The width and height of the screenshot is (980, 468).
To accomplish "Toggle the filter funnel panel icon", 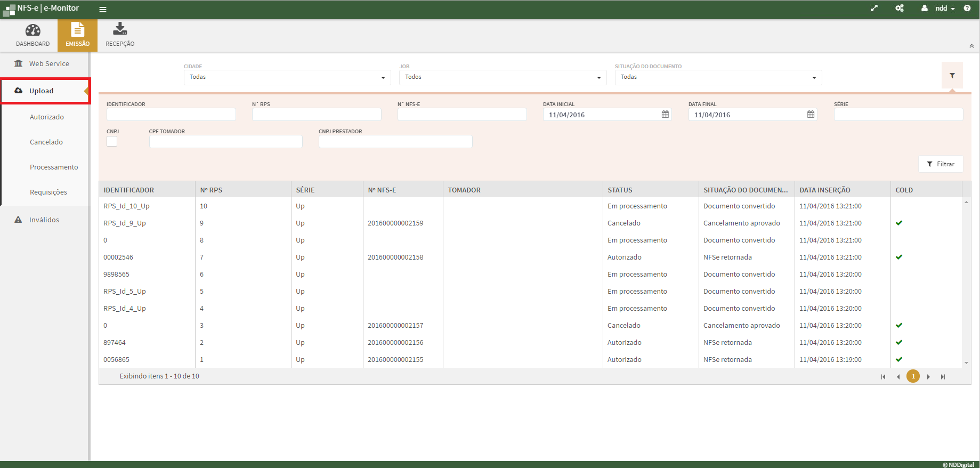I will coord(952,76).
